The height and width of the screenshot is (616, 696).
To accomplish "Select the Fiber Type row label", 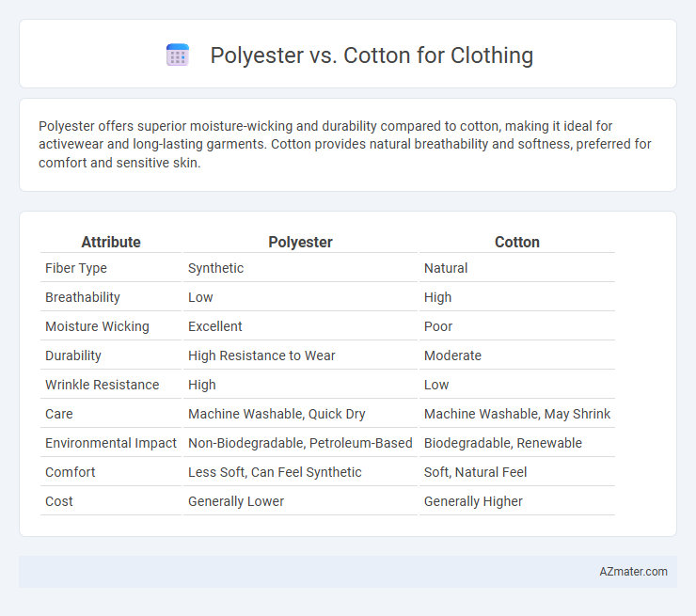I will (x=76, y=268).
